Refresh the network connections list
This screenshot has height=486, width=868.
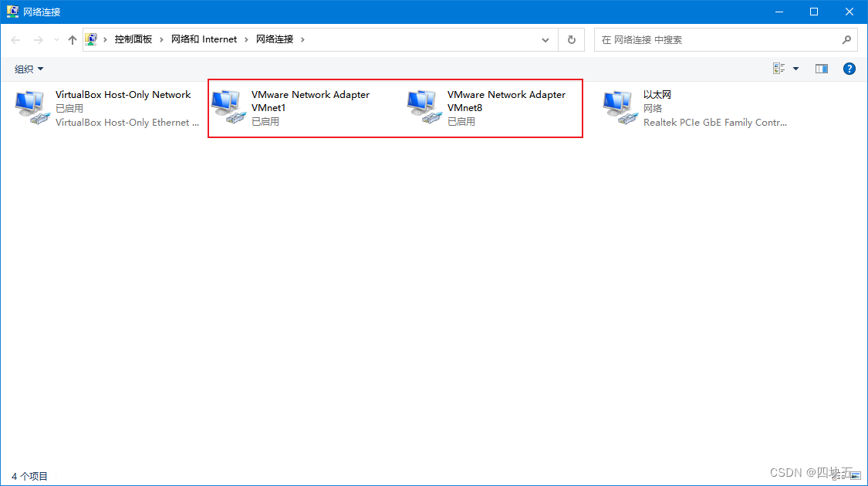571,40
